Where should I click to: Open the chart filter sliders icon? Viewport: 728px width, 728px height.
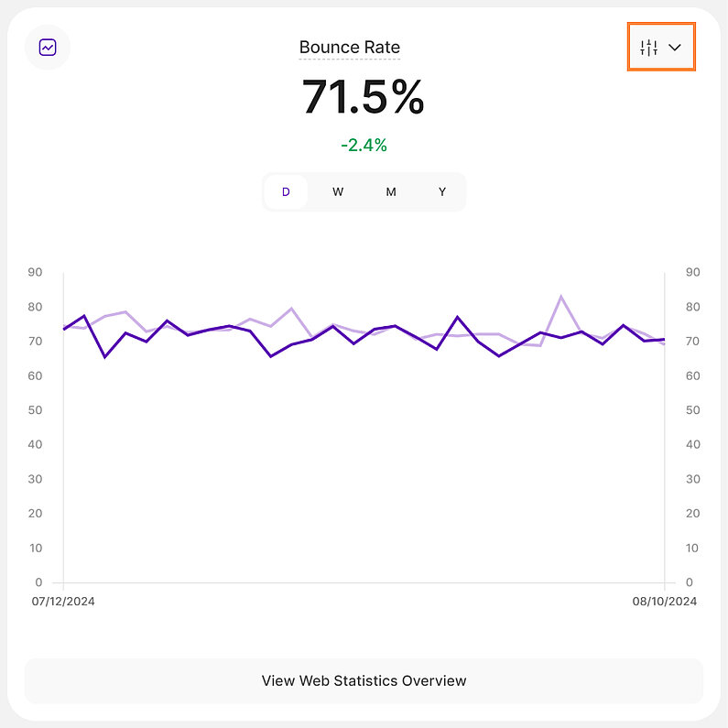pyautogui.click(x=649, y=48)
